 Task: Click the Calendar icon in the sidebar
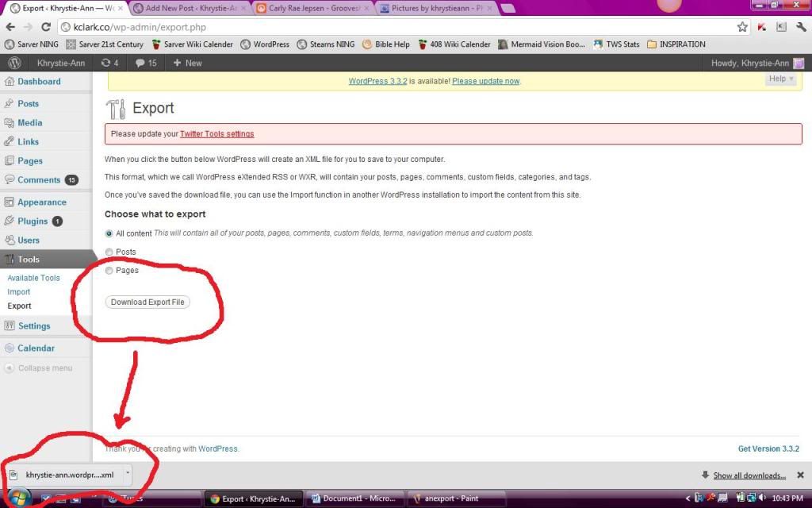(x=10, y=348)
